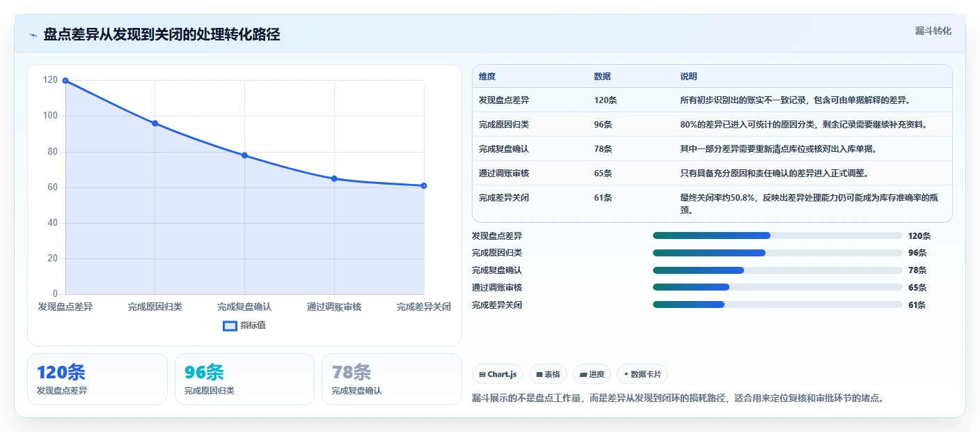Select the 完成复盘确认 table row cell

[x=504, y=149]
